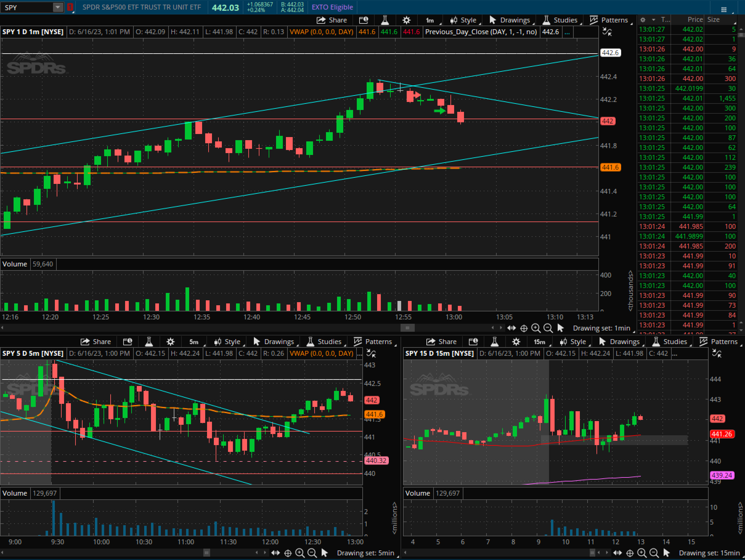Toggle expansion arrows icon on 15m chart
This screenshot has height=560, width=745.
717,353
